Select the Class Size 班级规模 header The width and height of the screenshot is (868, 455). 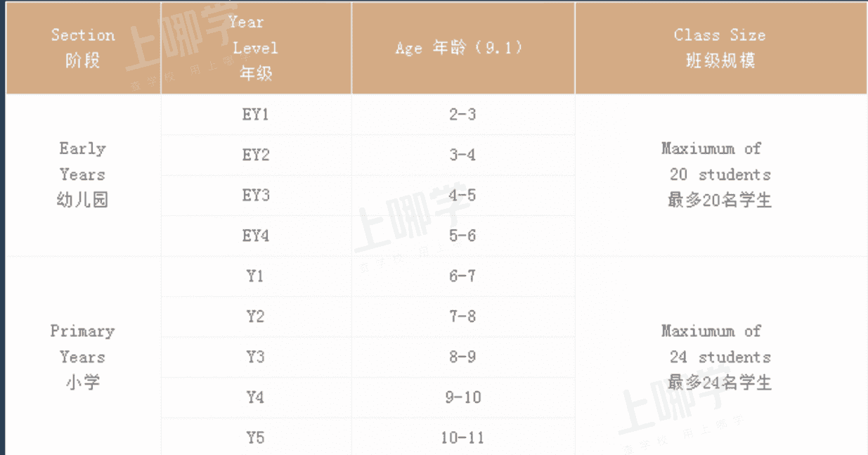tap(720, 48)
